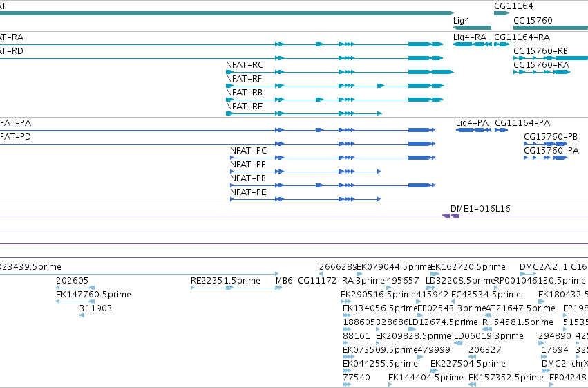Click the Lig4 gene label
The width and height of the screenshot is (588, 388).
click(462, 21)
